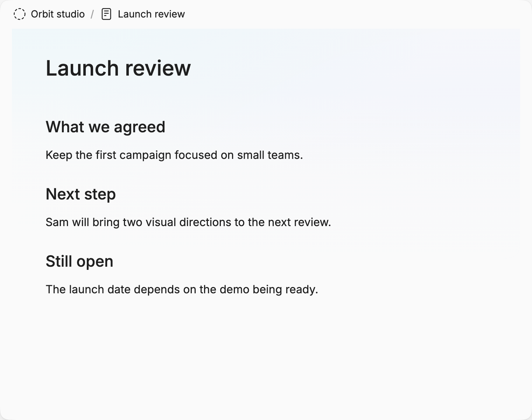Click the dashed-circle Orbit studio workspace icon

pyautogui.click(x=20, y=14)
